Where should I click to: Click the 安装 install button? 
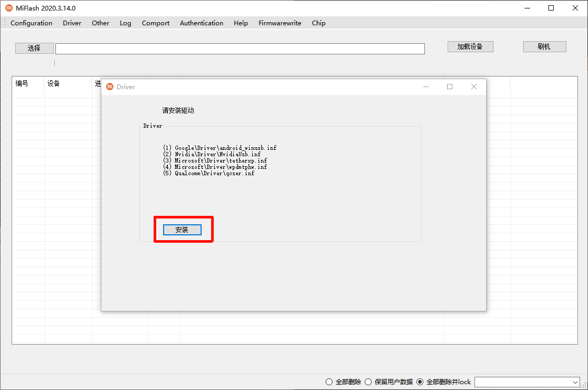pos(182,230)
